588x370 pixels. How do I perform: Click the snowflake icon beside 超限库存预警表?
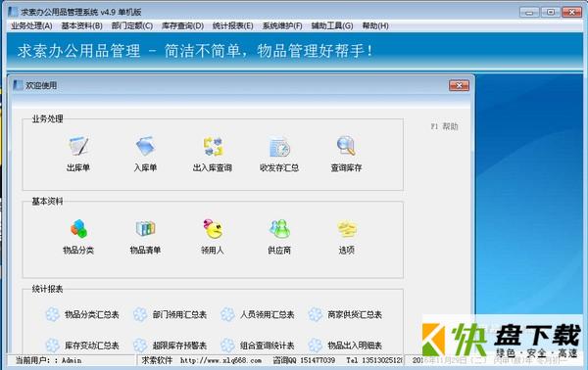(140, 345)
